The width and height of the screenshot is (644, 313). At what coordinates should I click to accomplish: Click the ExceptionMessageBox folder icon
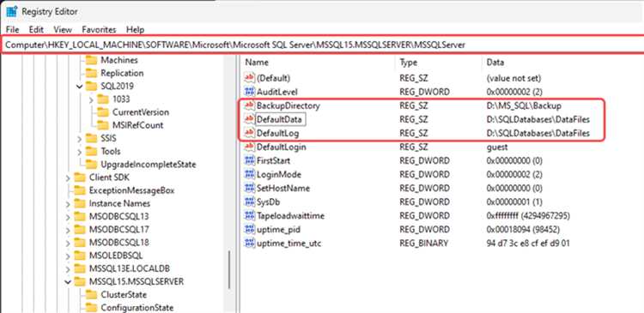click(x=80, y=190)
